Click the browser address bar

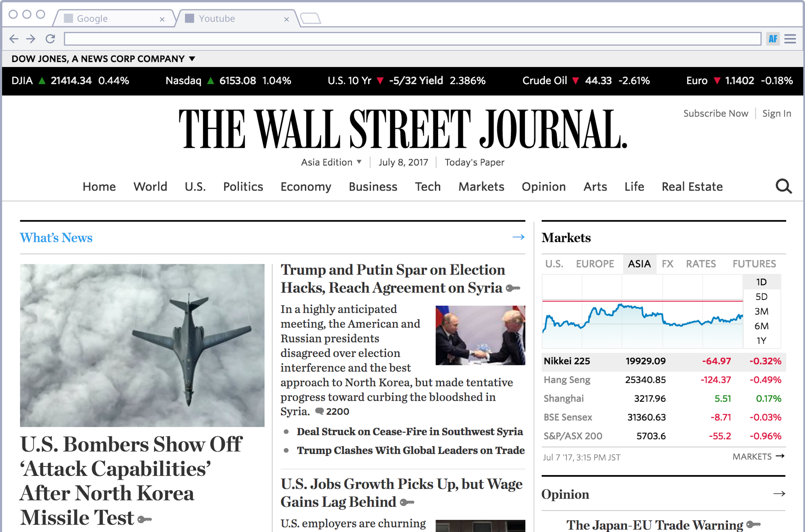point(412,39)
